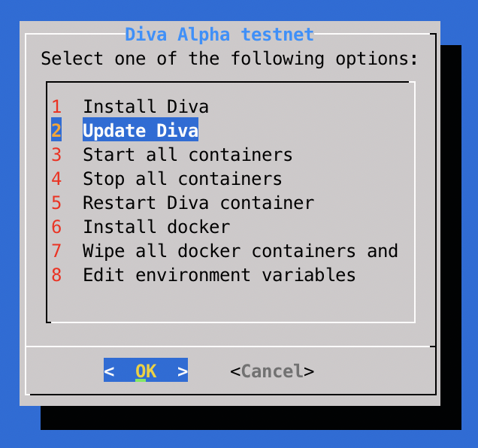478x448 pixels.
Task: Choose Restart Diva container
Action: [x=198, y=203]
